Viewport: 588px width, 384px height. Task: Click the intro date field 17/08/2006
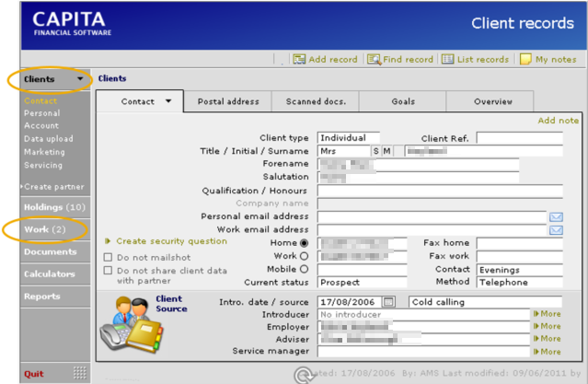click(x=349, y=302)
